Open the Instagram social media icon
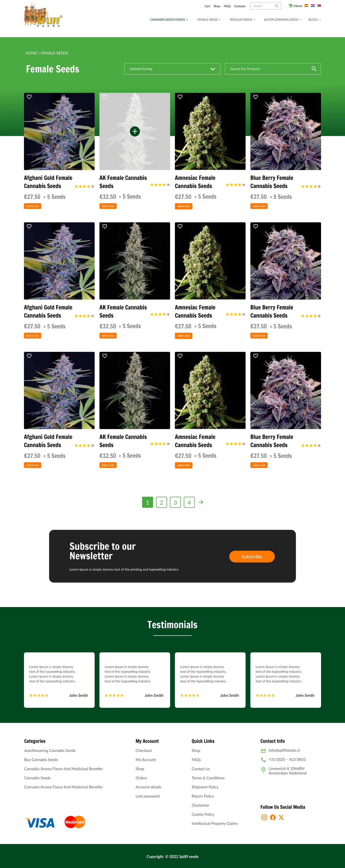This screenshot has width=345, height=868. (x=264, y=817)
